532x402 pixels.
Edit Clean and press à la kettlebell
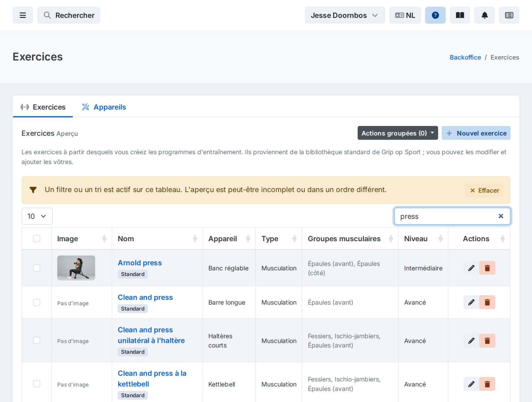[x=471, y=384]
